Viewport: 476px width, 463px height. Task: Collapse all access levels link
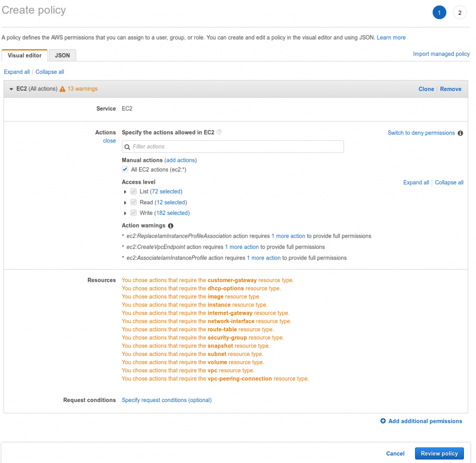coord(449,182)
